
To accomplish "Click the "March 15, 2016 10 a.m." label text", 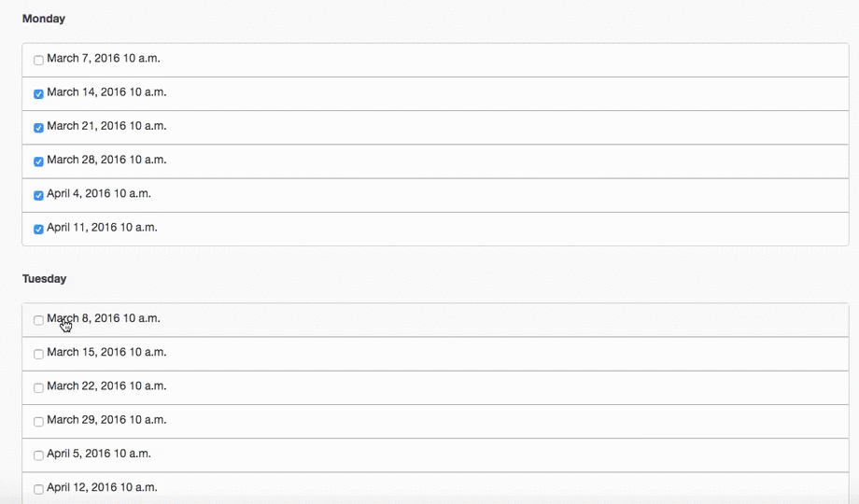I will tap(106, 353).
